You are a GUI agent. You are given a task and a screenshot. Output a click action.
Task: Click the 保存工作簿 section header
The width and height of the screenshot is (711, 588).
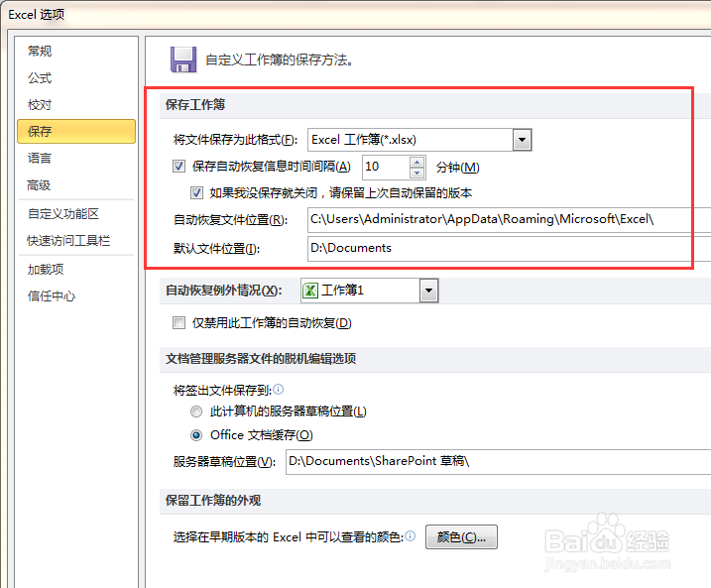195,105
